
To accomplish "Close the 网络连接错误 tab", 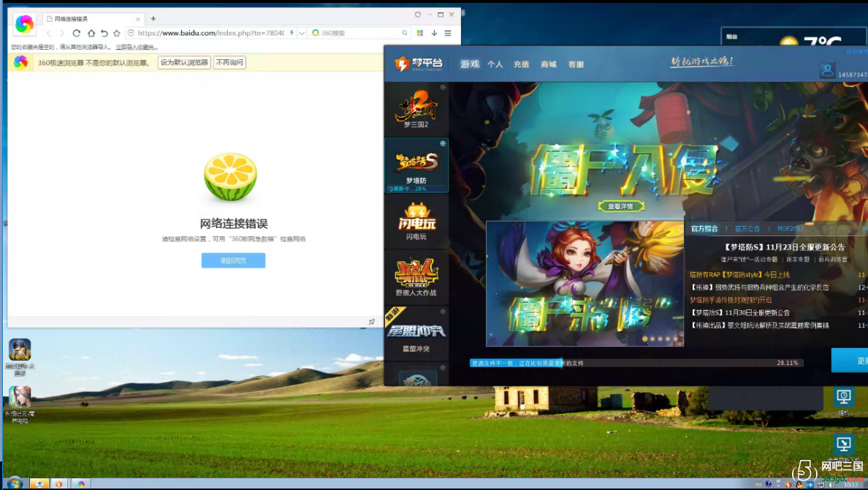I will point(138,19).
